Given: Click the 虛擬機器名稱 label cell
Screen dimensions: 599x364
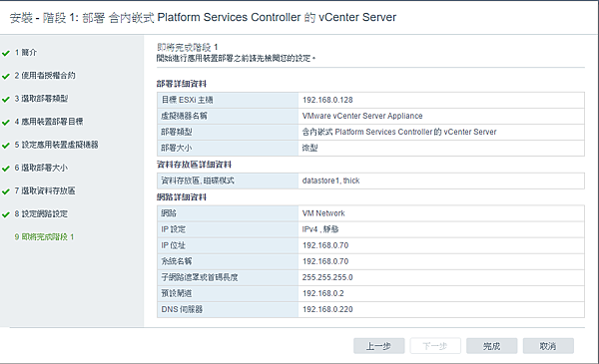Looking at the screenshot, I should coord(228,116).
